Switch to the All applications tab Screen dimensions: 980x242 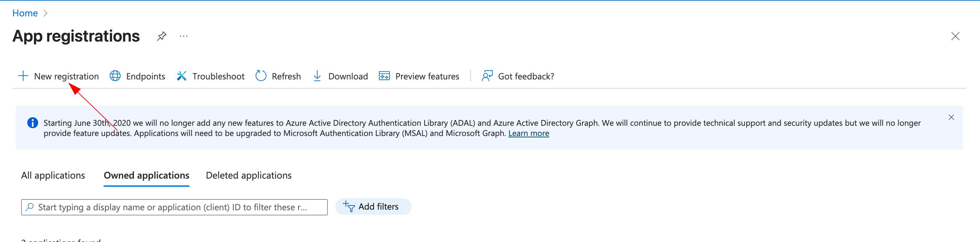(x=53, y=176)
